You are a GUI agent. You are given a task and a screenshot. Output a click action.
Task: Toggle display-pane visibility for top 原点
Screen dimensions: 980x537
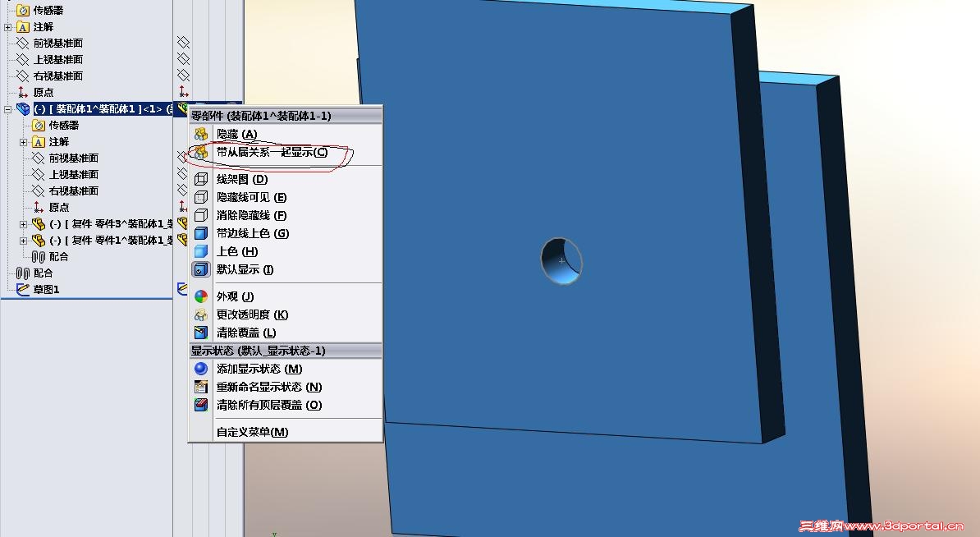[183, 92]
